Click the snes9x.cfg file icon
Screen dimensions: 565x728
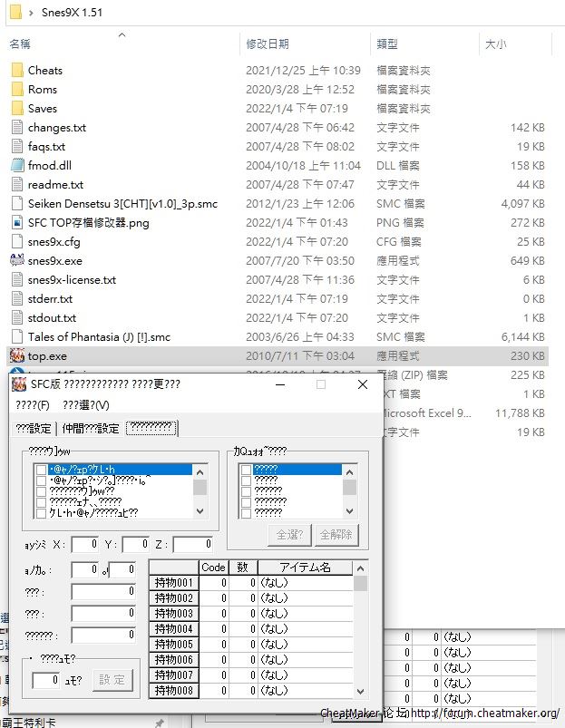[x=16, y=242]
